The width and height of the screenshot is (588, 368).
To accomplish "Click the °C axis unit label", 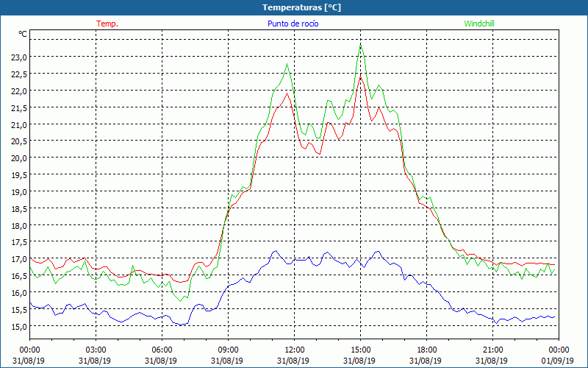I will [23, 34].
